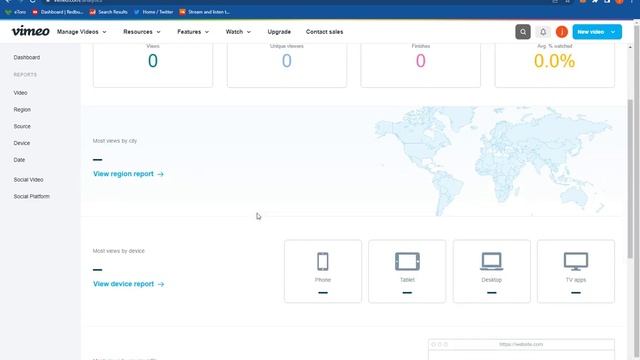Open the Device report in sidebar
640x360 pixels.
(x=22, y=143)
